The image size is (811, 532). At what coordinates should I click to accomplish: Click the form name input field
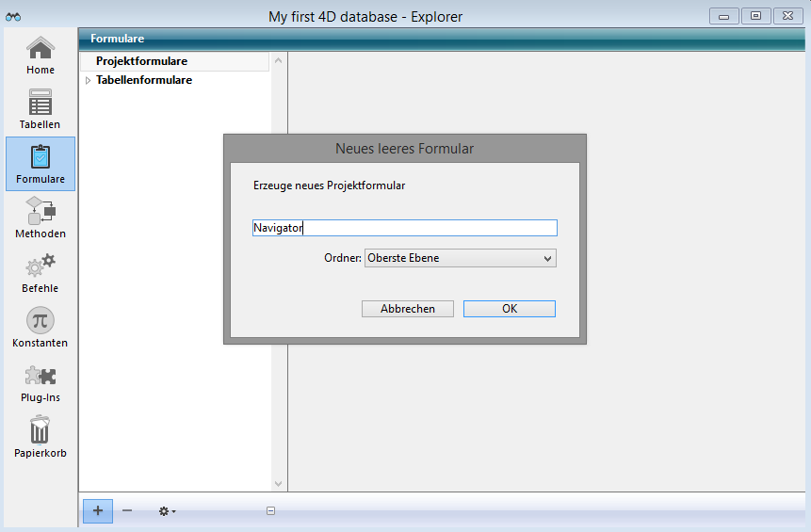click(404, 228)
